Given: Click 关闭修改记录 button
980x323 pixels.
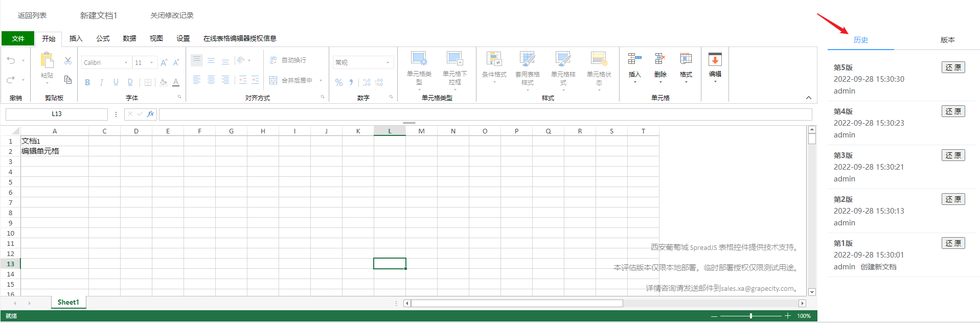Looking at the screenshot, I should point(172,15).
